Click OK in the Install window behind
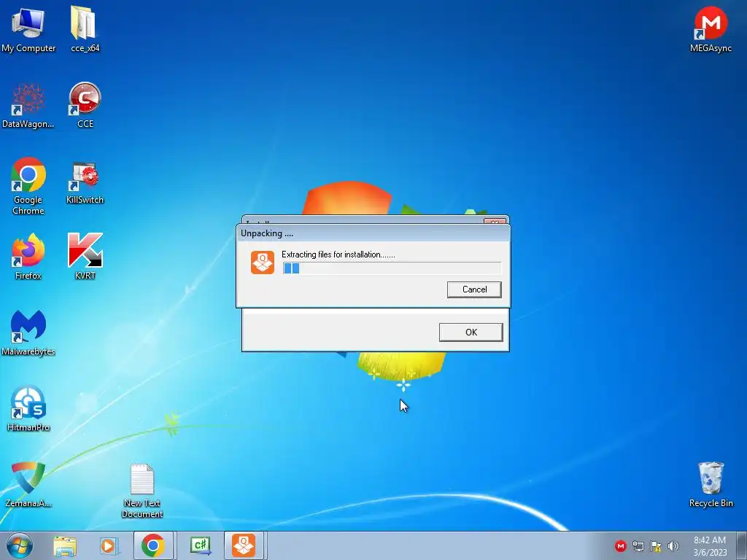 click(471, 332)
